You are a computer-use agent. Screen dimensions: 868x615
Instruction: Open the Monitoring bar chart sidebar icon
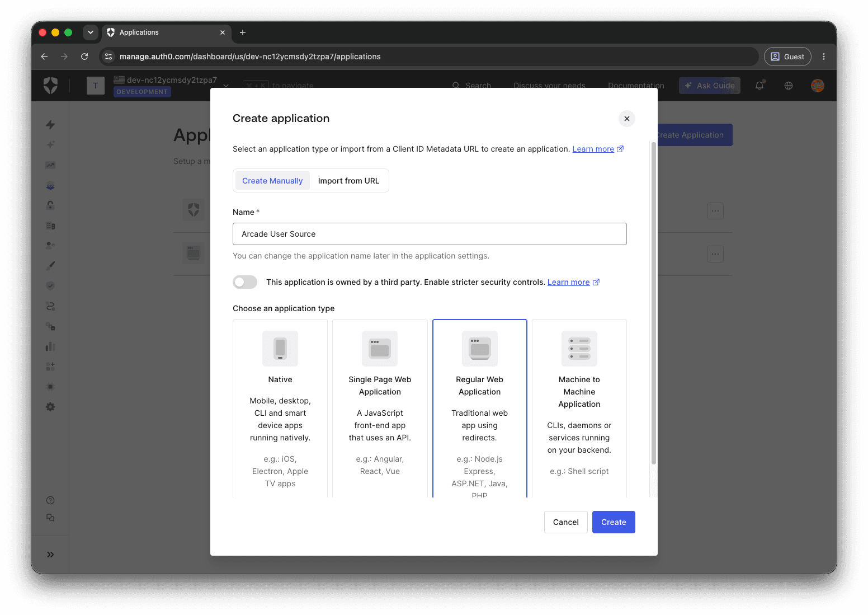(x=50, y=346)
